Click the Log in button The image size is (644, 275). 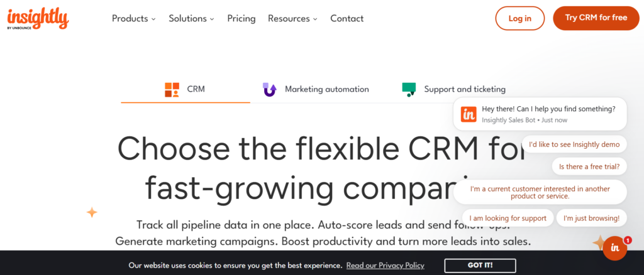click(x=519, y=18)
